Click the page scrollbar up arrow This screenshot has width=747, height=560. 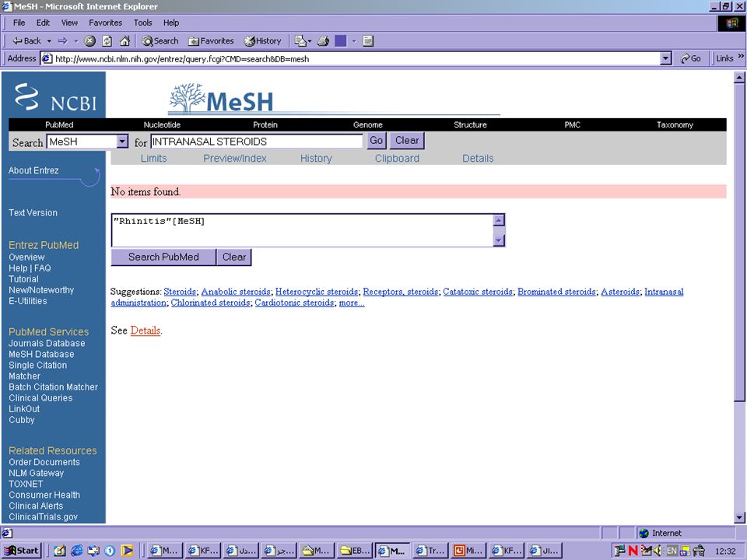tap(739, 77)
